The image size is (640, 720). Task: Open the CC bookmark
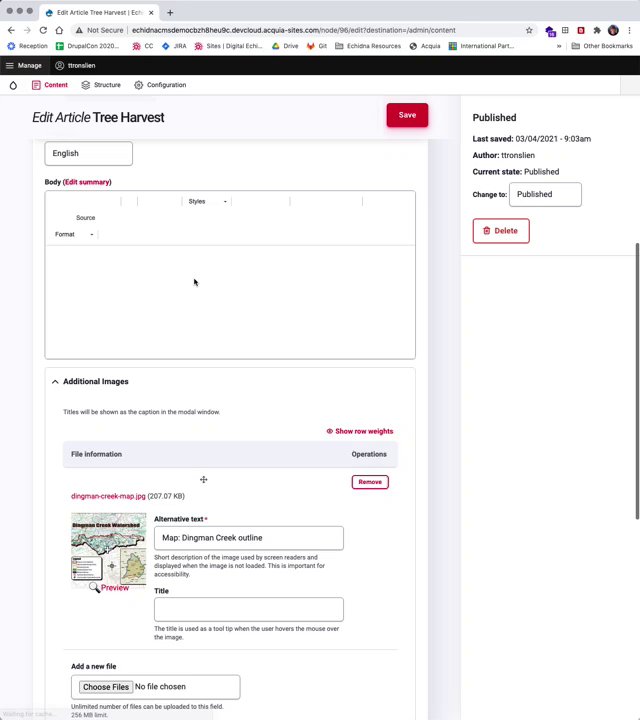click(x=143, y=46)
